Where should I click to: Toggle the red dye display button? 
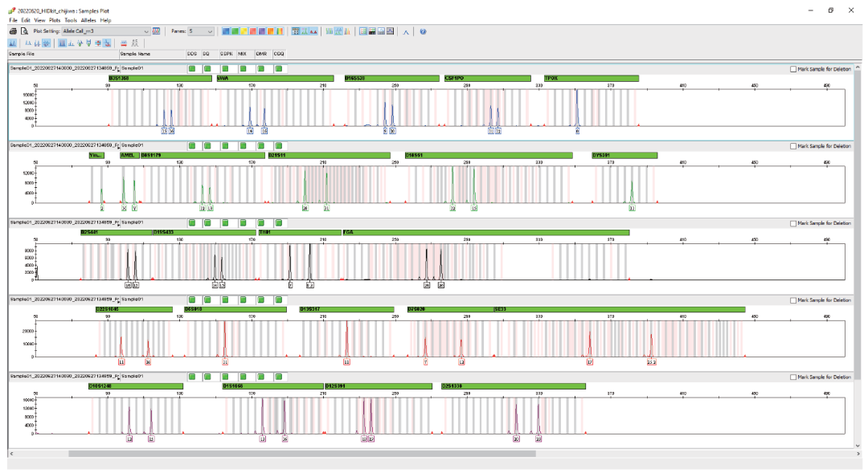click(x=252, y=31)
